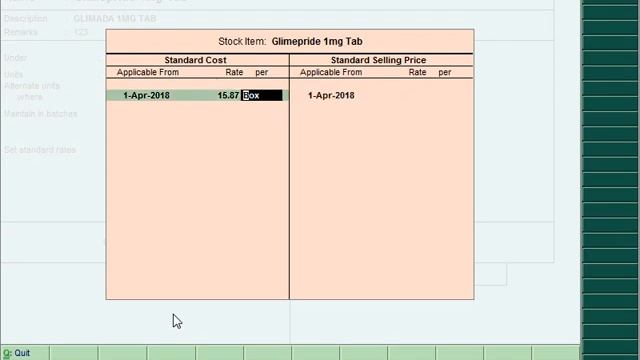The width and height of the screenshot is (640, 360).
Task: Click Applicable From label under Standard Cost
Action: (148, 72)
